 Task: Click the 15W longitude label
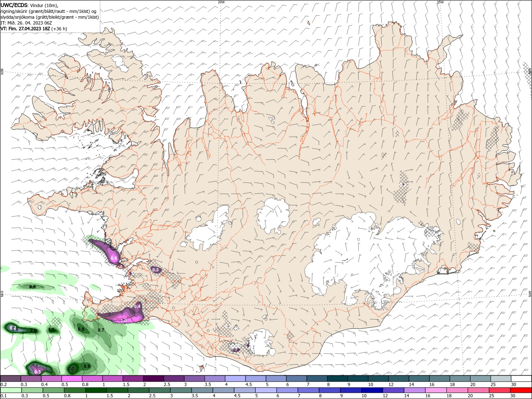coord(440,2)
